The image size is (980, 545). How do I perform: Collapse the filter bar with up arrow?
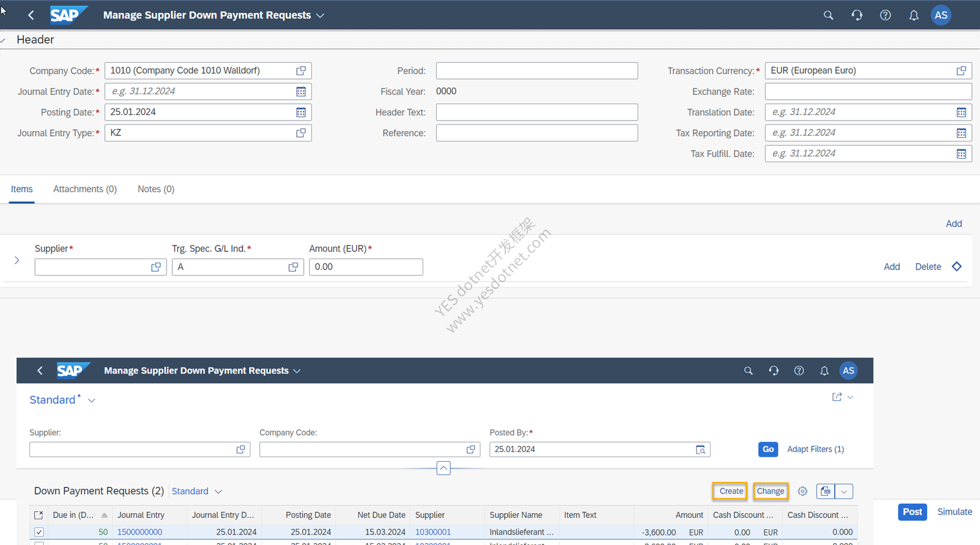(x=443, y=468)
